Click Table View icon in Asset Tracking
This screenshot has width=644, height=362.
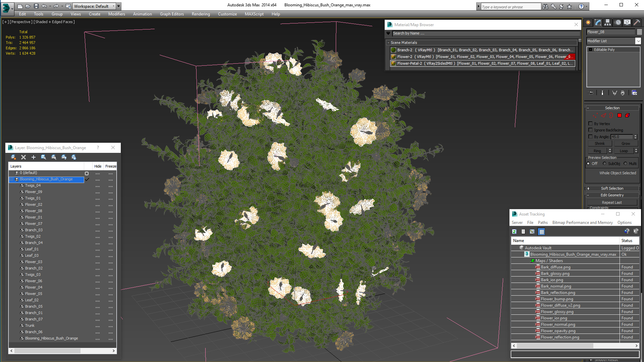point(541,232)
